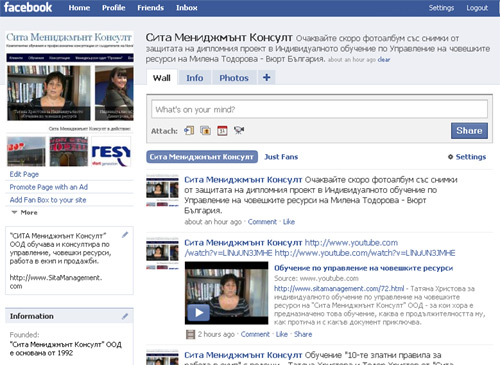
Task: Switch to the Wall tab
Action: 162,78
